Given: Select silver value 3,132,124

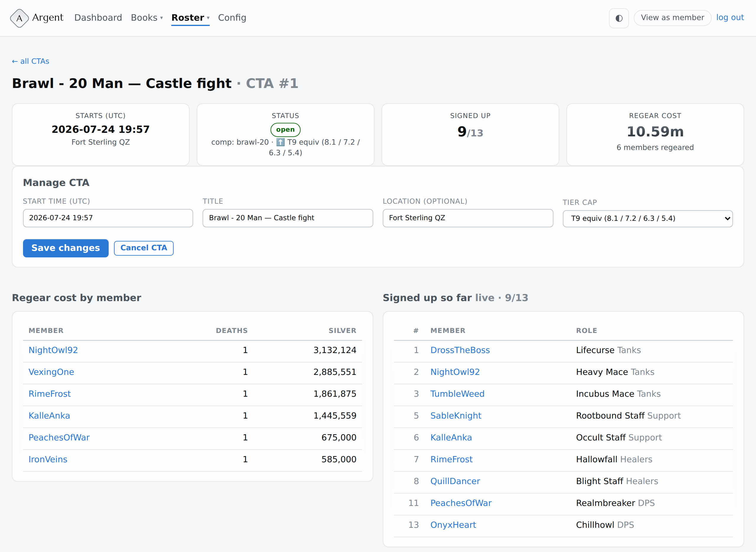Looking at the screenshot, I should click(x=335, y=350).
